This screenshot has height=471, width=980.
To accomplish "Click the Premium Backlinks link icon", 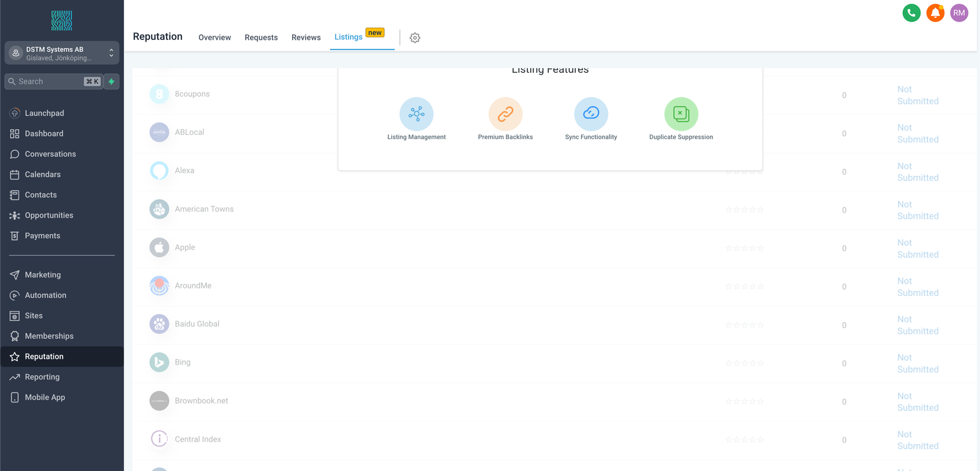I will [x=505, y=114].
